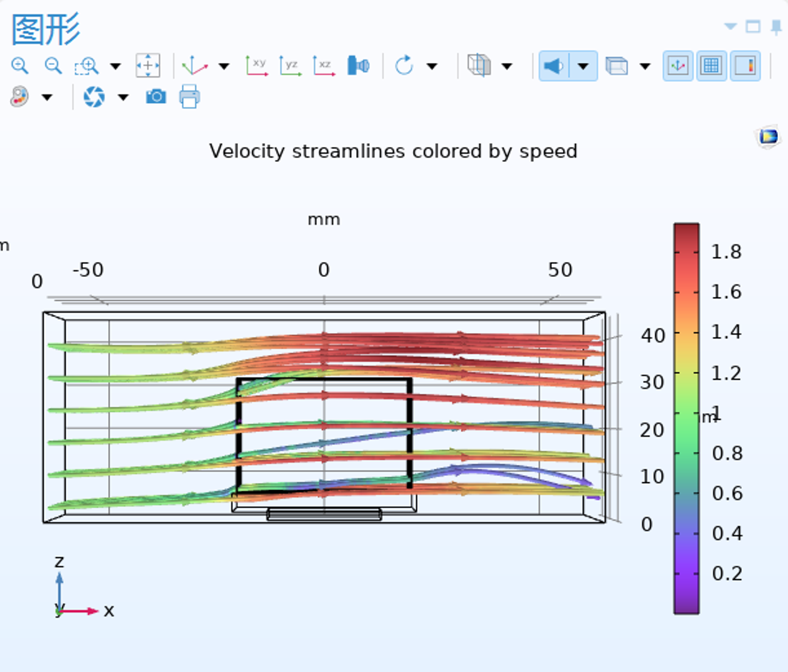
Task: Click the floating logo icon below the toolbar
Action: (x=769, y=136)
